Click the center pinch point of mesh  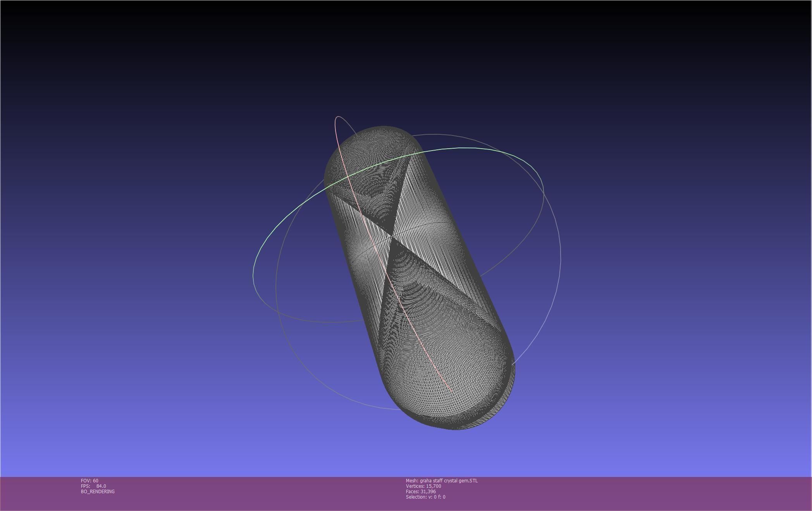point(392,236)
